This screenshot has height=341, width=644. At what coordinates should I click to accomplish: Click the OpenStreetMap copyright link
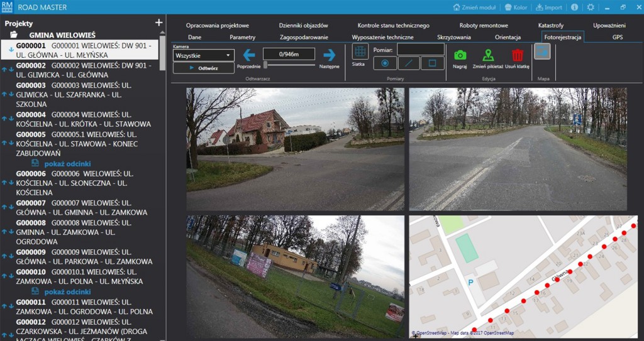click(x=463, y=333)
